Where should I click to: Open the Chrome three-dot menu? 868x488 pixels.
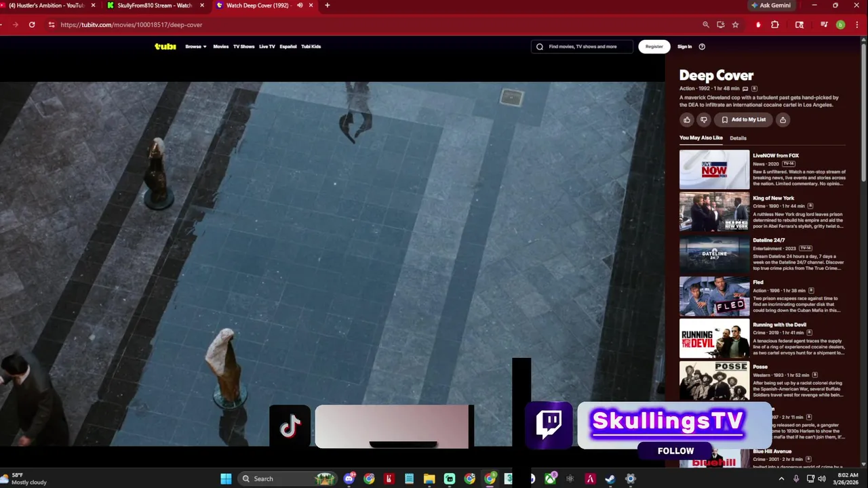coord(856,24)
